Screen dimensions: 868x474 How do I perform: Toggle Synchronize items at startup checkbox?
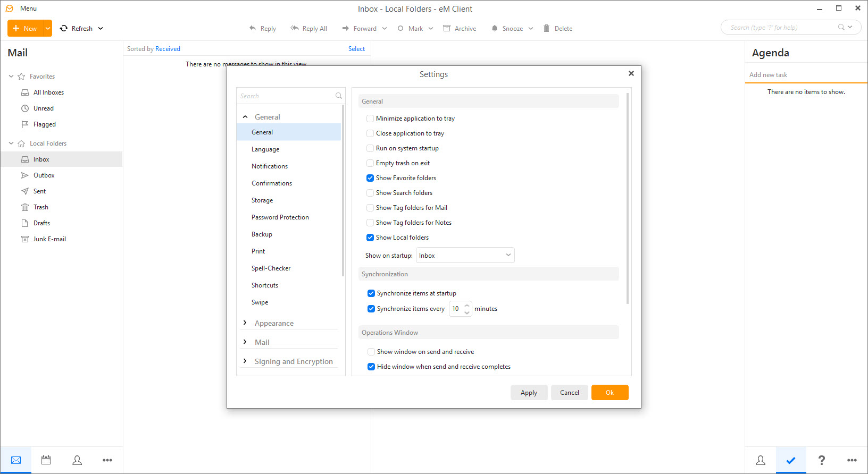pos(371,293)
